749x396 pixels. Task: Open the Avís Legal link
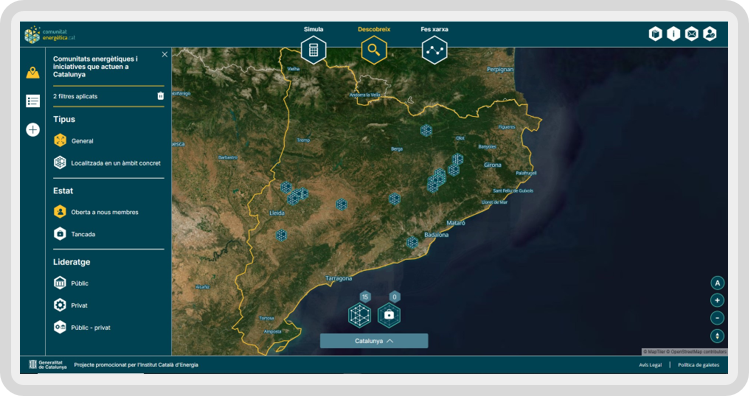tap(650, 365)
